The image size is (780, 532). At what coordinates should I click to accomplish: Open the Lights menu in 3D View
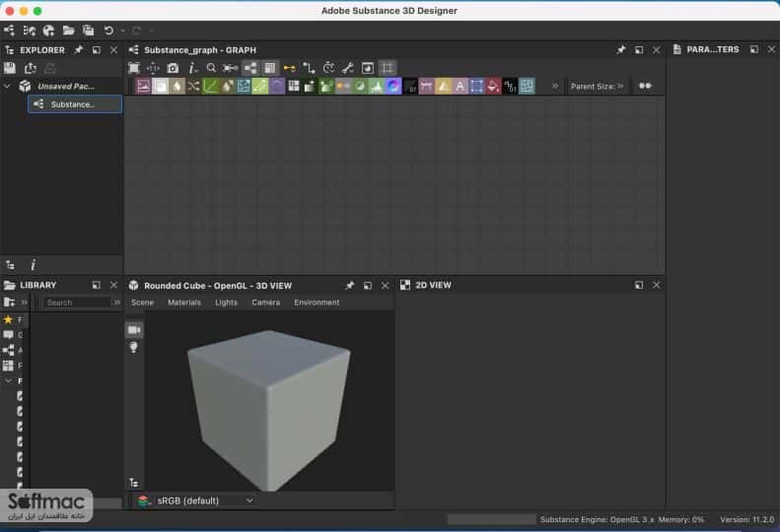[226, 302]
